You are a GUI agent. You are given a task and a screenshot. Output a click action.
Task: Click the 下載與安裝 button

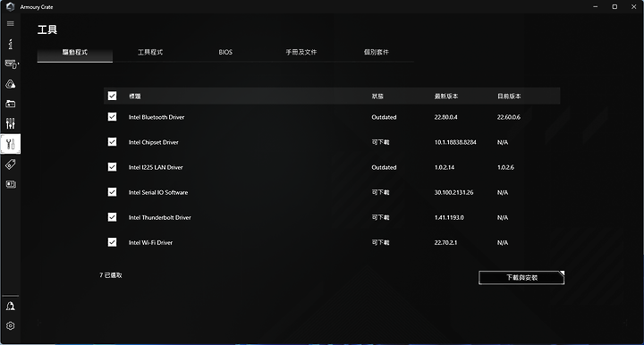521,278
